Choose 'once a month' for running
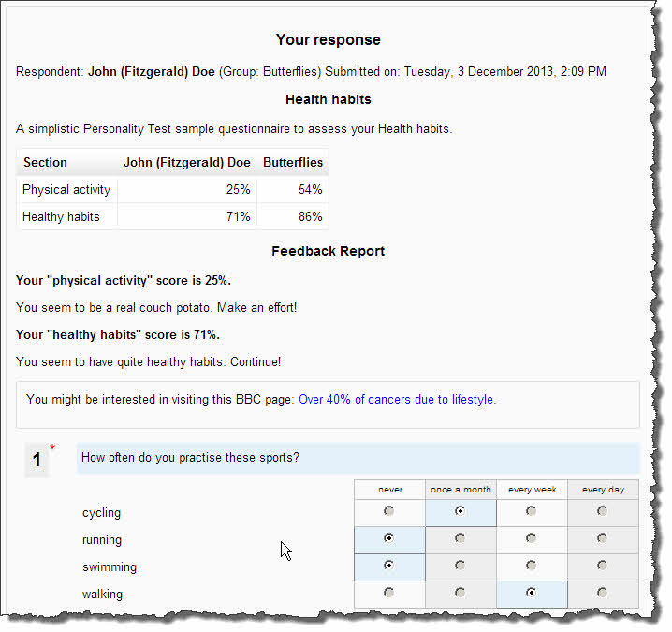 click(x=460, y=538)
